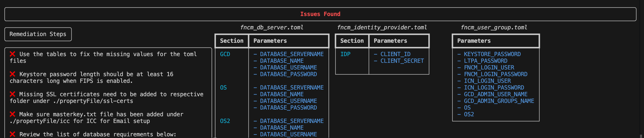The image size is (644, 138).
Task: Click CLIENT_ID parameter
Action: coord(395,54)
